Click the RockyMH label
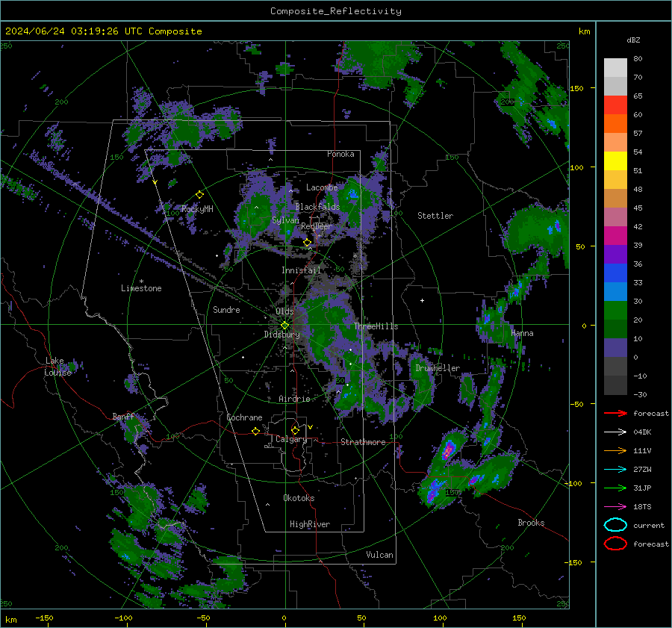Image resolution: width=672 pixels, height=628 pixels. (x=197, y=209)
